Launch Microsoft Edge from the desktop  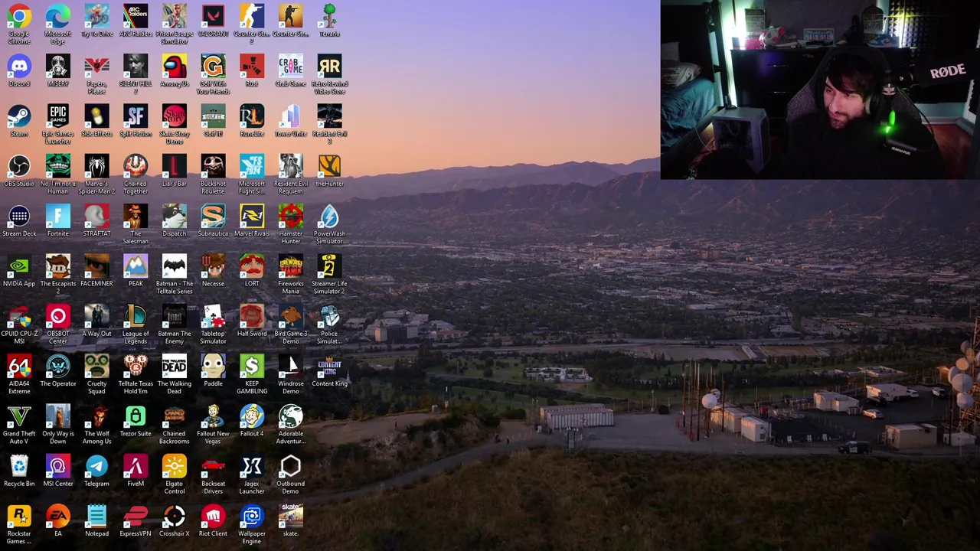[58, 16]
